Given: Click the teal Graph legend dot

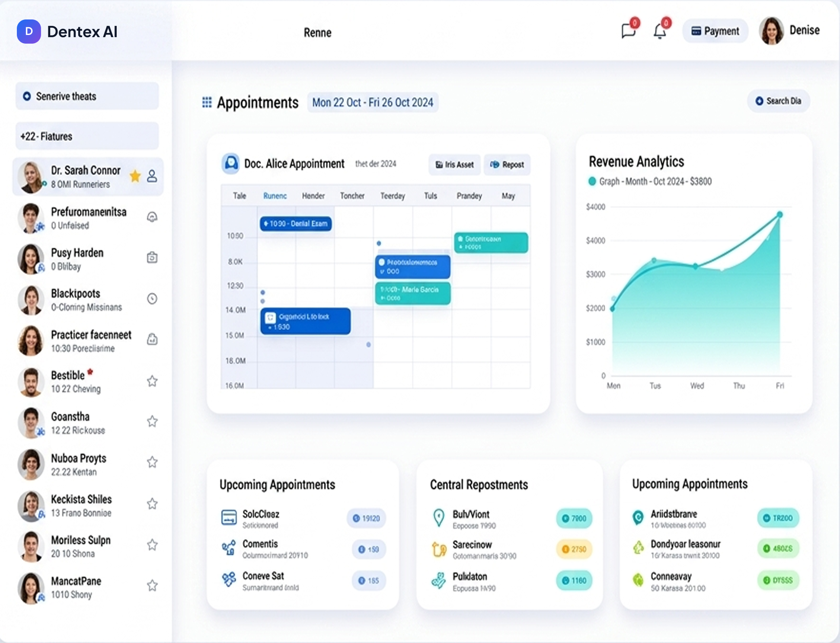Looking at the screenshot, I should (592, 181).
